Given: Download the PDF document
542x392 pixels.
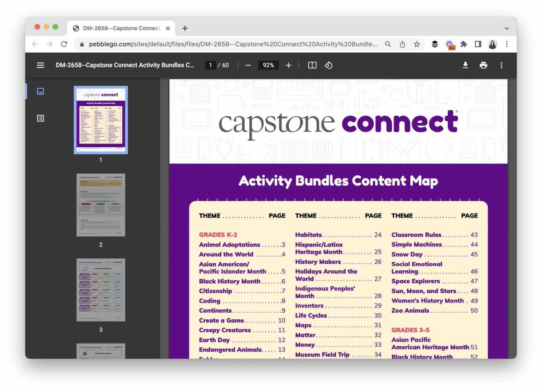Looking at the screenshot, I should (465, 65).
